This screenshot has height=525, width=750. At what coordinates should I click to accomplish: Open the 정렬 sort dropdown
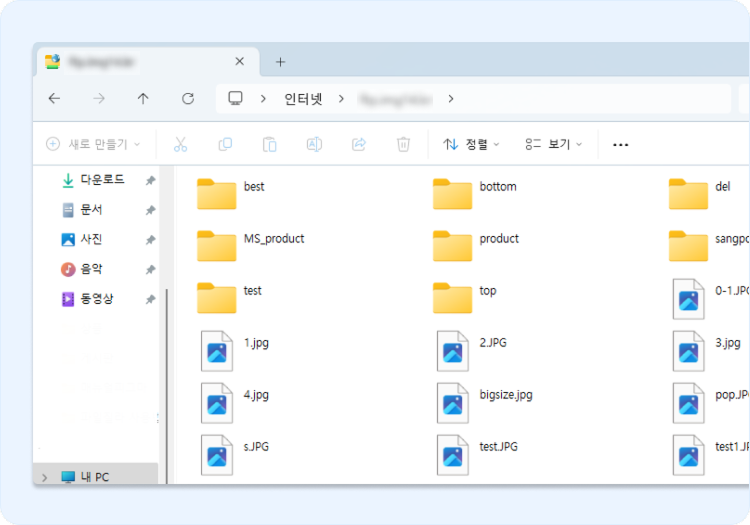point(471,144)
